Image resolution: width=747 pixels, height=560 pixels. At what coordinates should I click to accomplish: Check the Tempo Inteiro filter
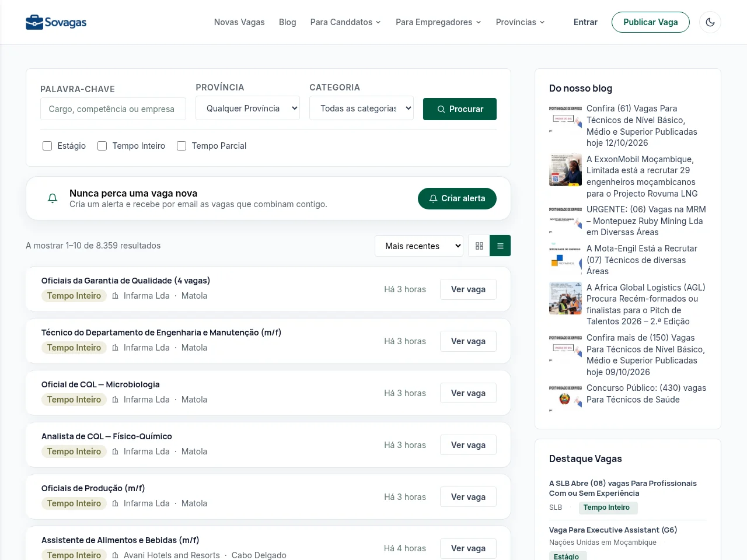102,146
